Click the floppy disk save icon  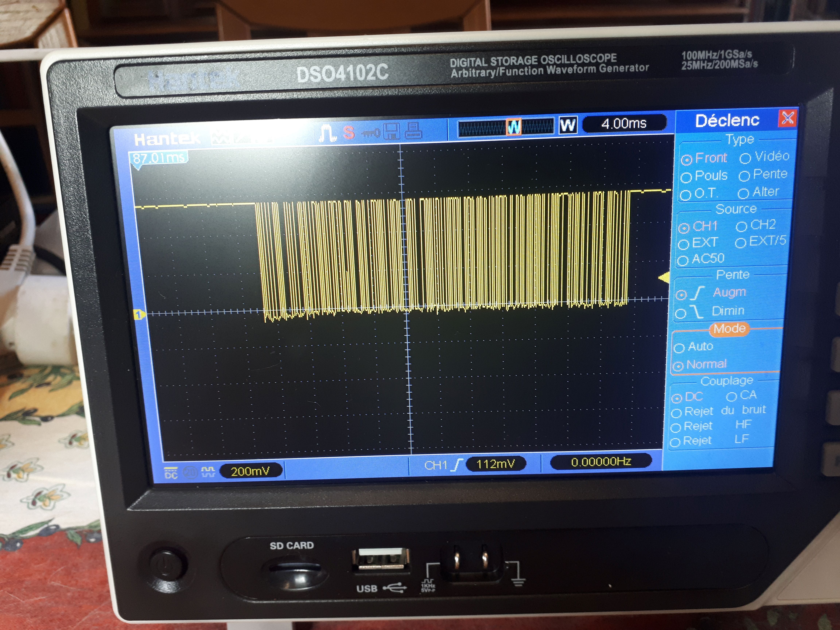(x=391, y=131)
